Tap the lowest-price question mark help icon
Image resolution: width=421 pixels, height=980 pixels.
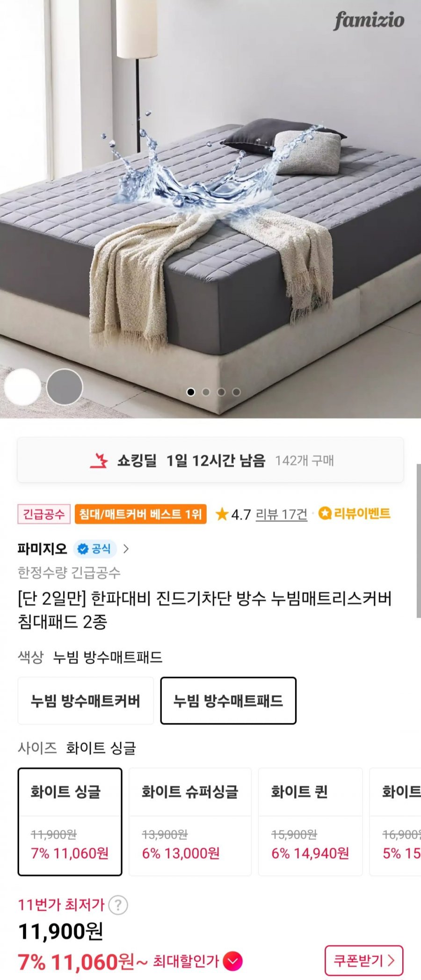(x=118, y=905)
